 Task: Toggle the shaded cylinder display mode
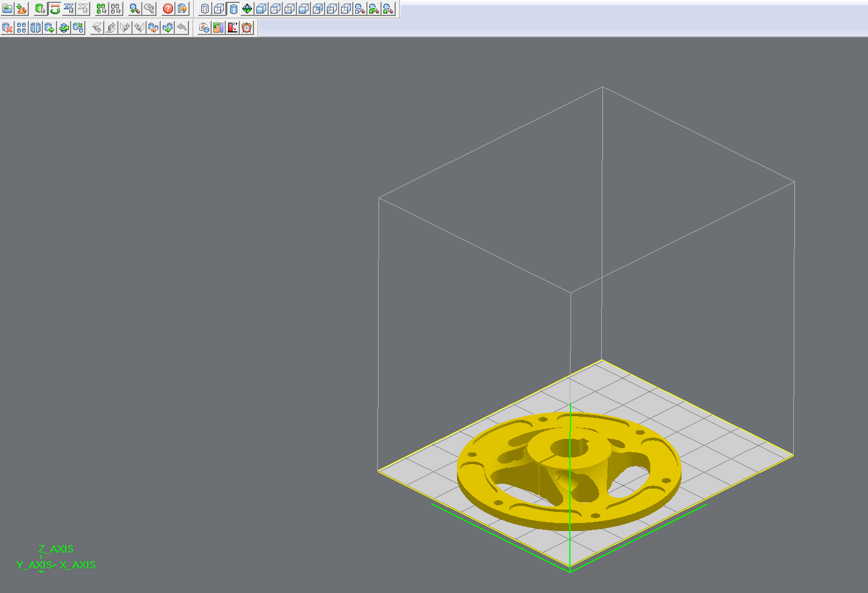pos(233,9)
